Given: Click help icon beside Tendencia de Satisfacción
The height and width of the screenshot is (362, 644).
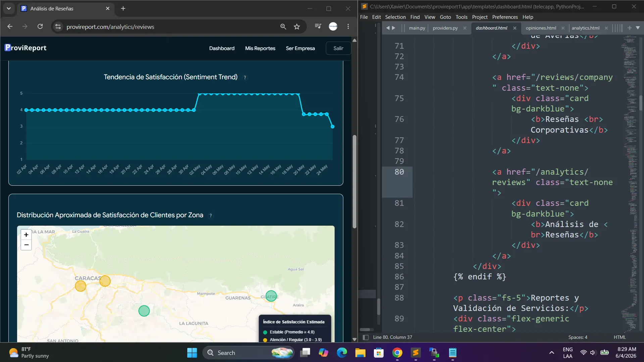Looking at the screenshot, I should pos(245,78).
